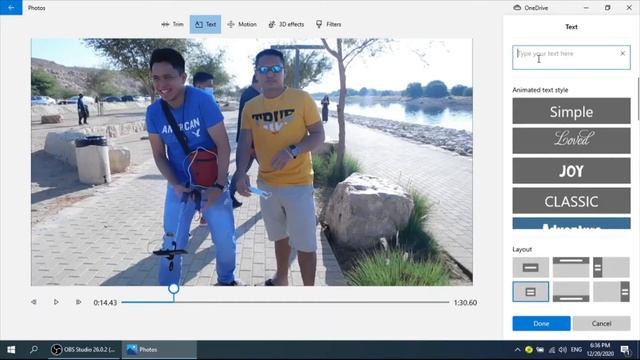Choose the Adventure animated text style

tap(571, 223)
